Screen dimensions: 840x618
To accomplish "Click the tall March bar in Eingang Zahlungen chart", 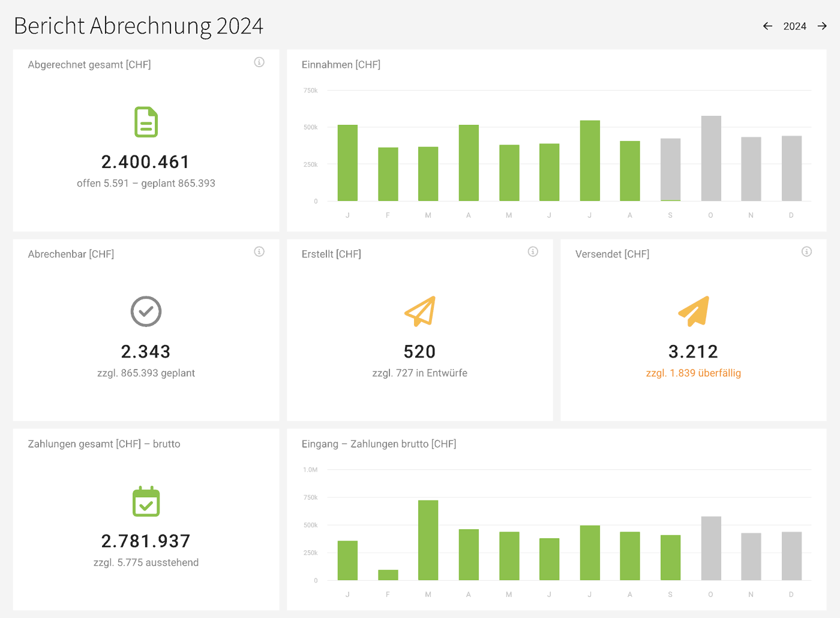I will coord(428,540).
